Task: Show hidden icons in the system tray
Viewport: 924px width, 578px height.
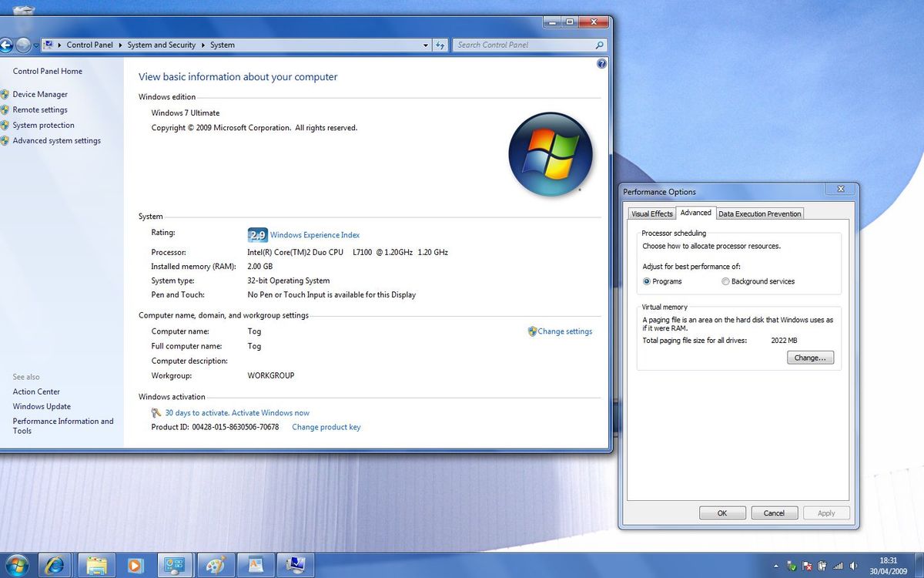Action: click(x=775, y=566)
